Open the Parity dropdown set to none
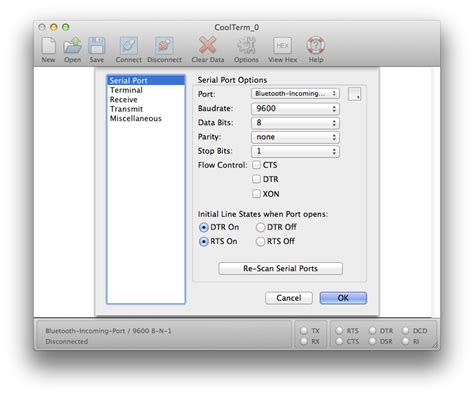 (295, 137)
